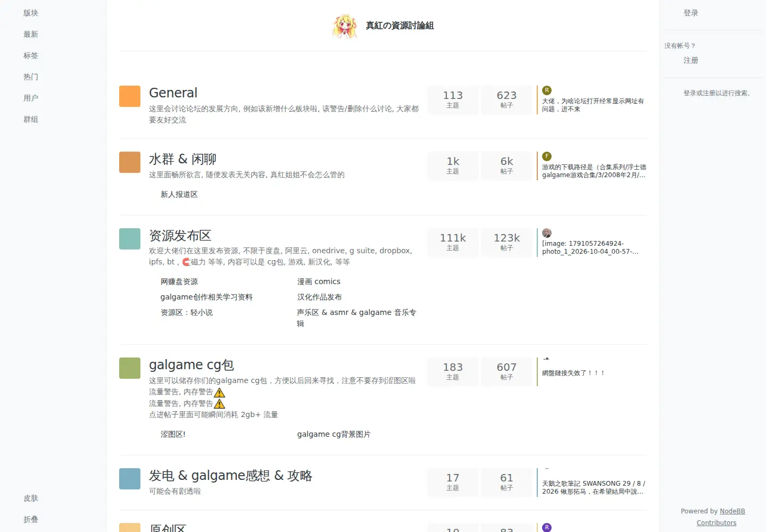This screenshot has width=766, height=532.
Task: Click the 水群 & 闲聊 category icon
Action: (130, 162)
